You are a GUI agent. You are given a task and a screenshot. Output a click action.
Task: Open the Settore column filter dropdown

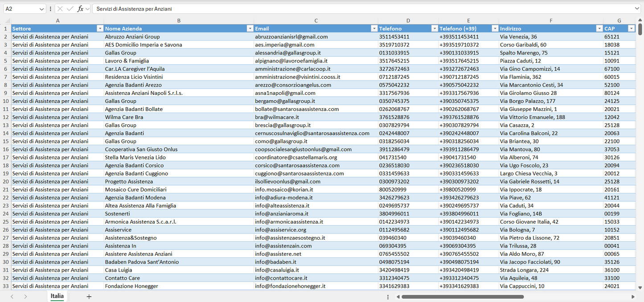pyautogui.click(x=99, y=29)
